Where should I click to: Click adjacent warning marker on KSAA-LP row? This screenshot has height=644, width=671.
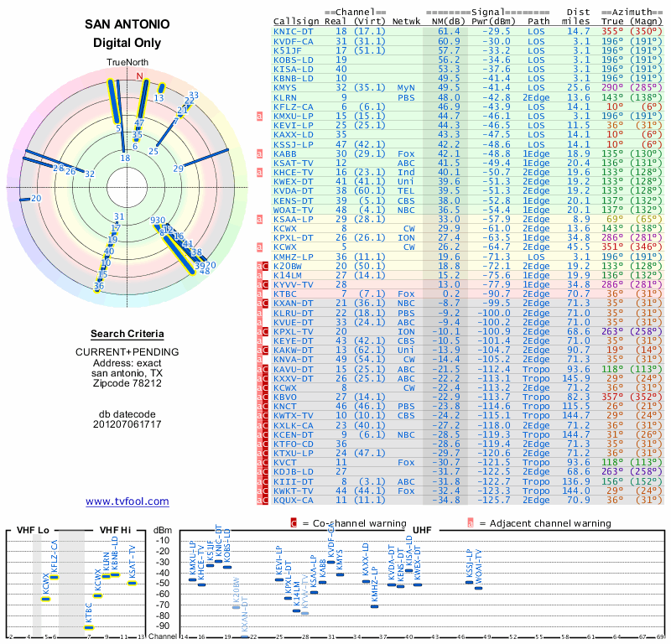[259, 219]
